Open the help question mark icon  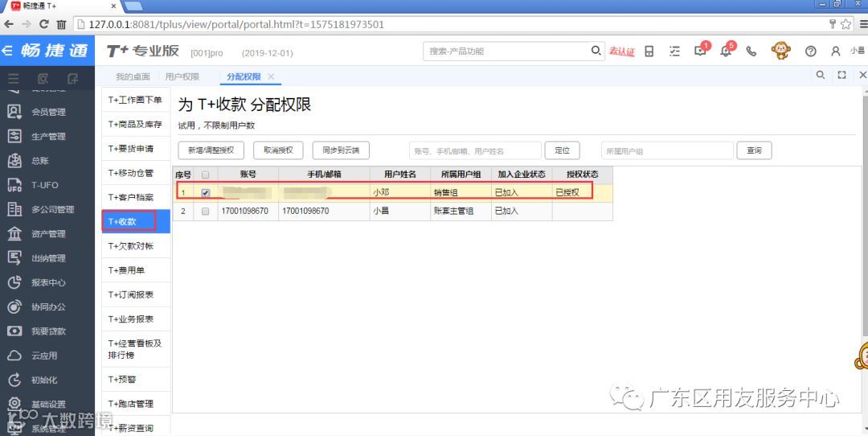pos(810,51)
